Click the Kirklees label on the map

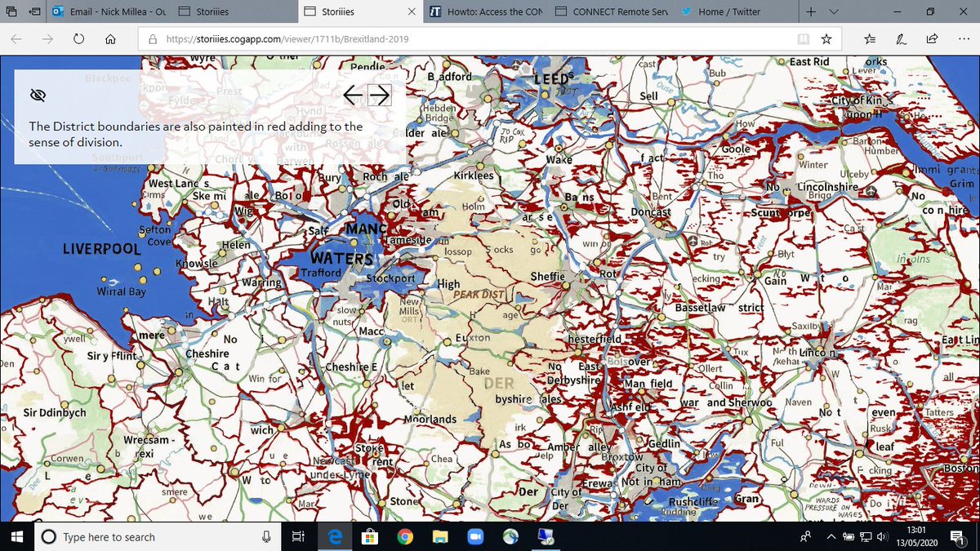pos(474,176)
